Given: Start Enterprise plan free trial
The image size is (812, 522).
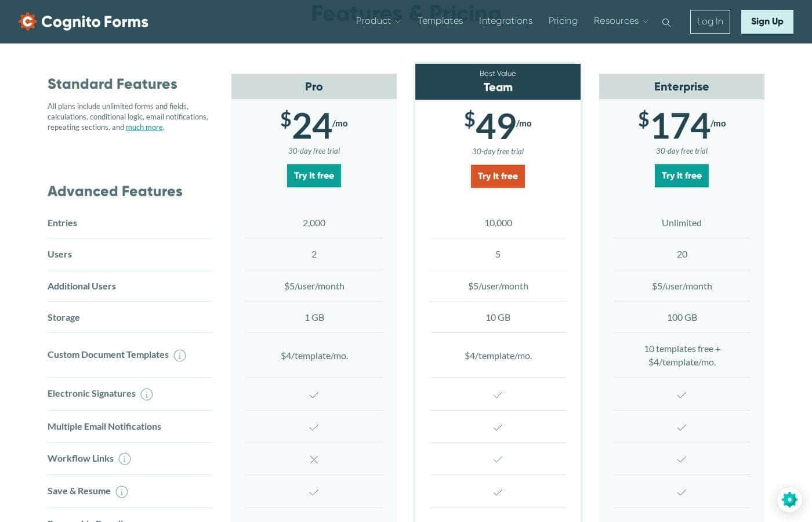Looking at the screenshot, I should coord(681,176).
